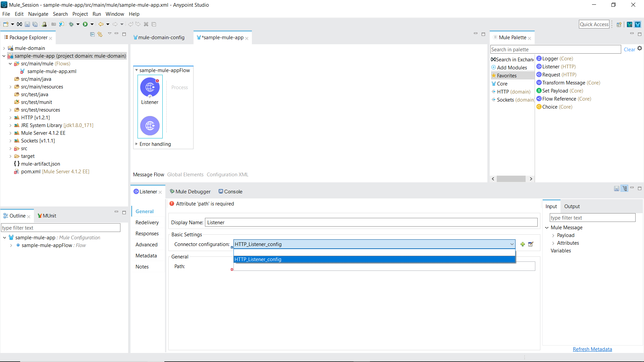Screen dimensions: 644x362
Task: Open the Navigate menu
Action: [38, 14]
